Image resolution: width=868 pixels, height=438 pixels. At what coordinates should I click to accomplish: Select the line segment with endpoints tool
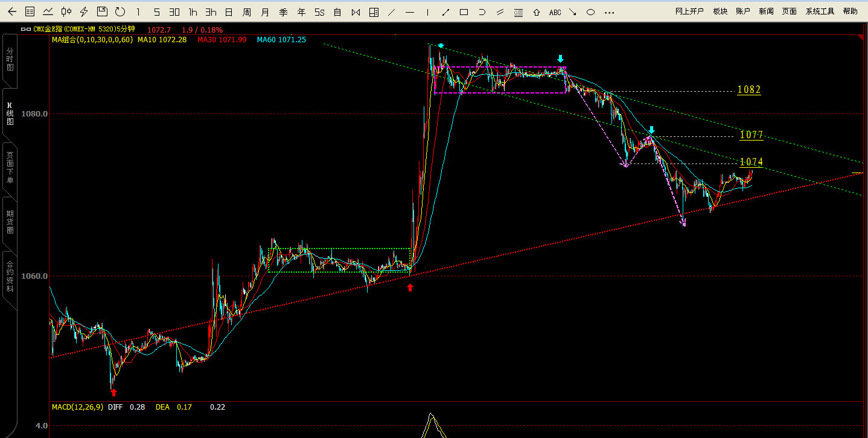(446, 11)
